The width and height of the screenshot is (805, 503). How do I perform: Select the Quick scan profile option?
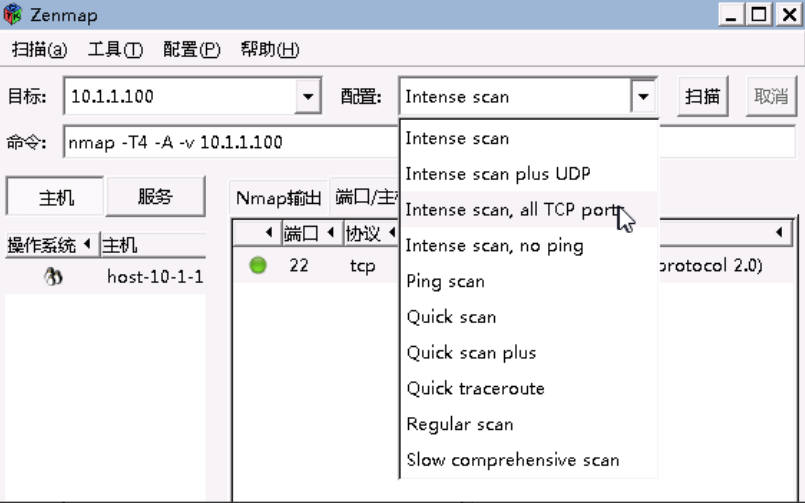(x=529, y=317)
